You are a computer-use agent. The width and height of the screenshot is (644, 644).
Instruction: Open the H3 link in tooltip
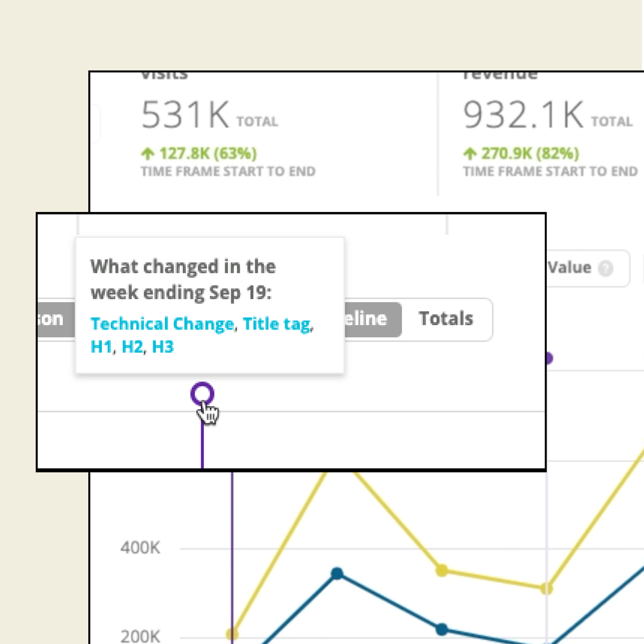(163, 347)
